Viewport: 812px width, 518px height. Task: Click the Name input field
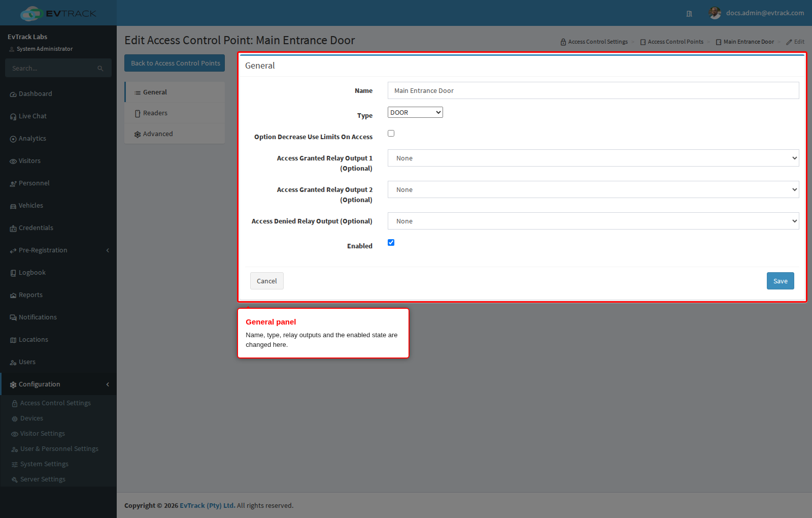tap(593, 90)
